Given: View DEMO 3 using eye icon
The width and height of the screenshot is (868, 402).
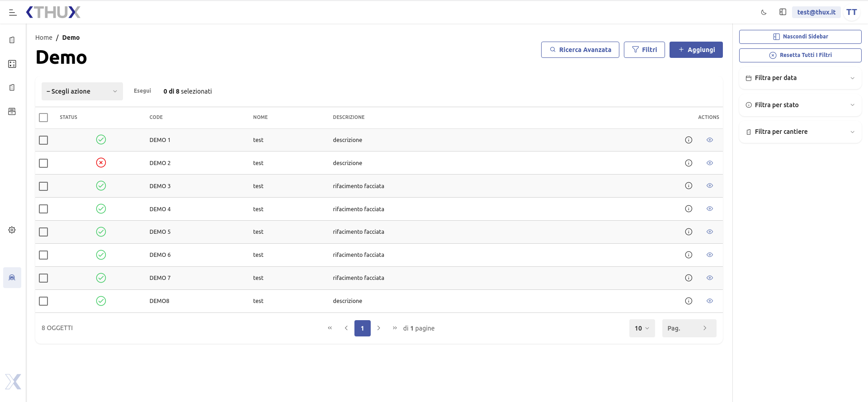Looking at the screenshot, I should [x=709, y=186].
